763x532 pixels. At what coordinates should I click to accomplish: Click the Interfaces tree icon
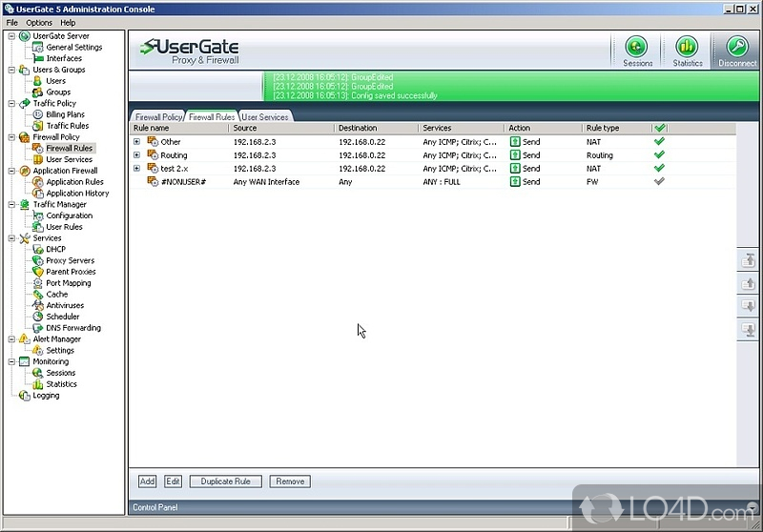pyautogui.click(x=37, y=58)
